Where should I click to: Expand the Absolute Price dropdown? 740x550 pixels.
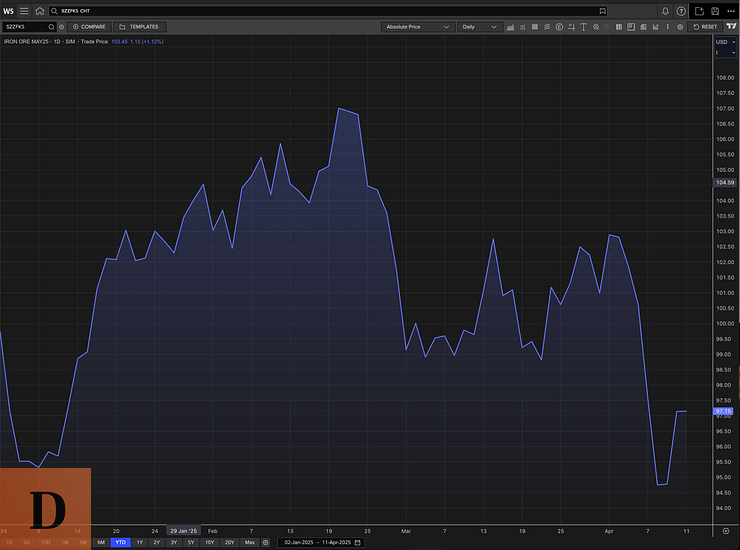point(417,27)
